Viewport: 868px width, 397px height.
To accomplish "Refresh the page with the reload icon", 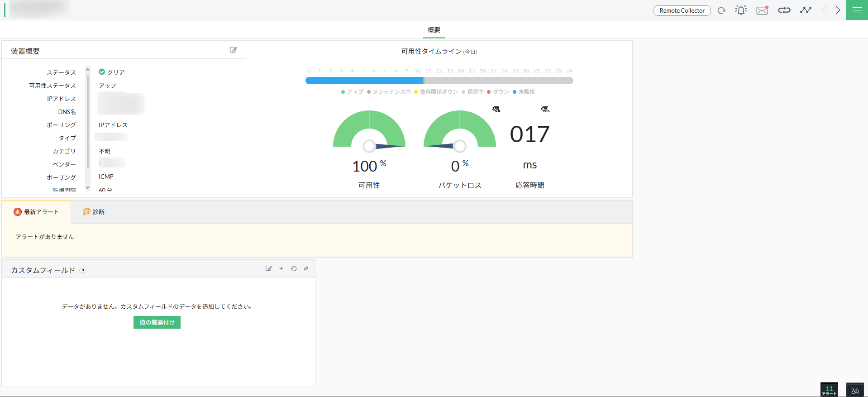I will (x=721, y=10).
